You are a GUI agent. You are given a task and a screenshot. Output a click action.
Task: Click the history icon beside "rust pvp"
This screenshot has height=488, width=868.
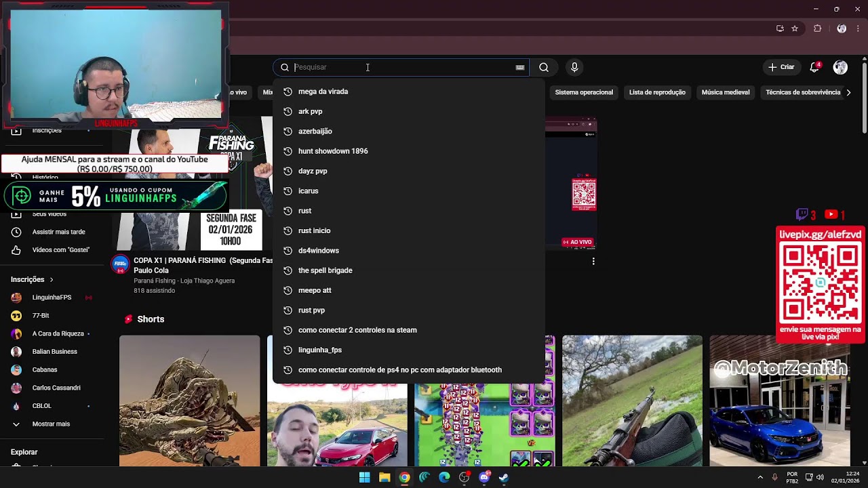(288, 310)
